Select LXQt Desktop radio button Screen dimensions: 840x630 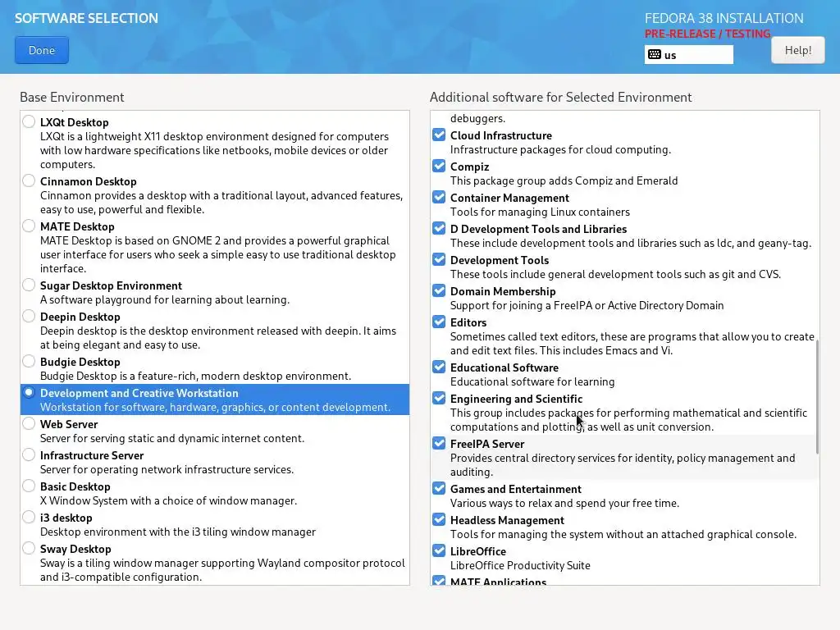point(29,121)
